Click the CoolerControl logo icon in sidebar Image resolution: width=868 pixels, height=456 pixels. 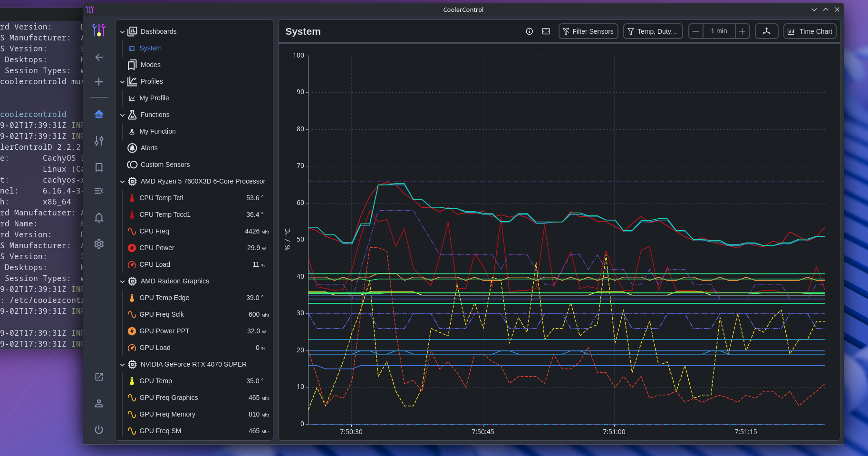[99, 30]
